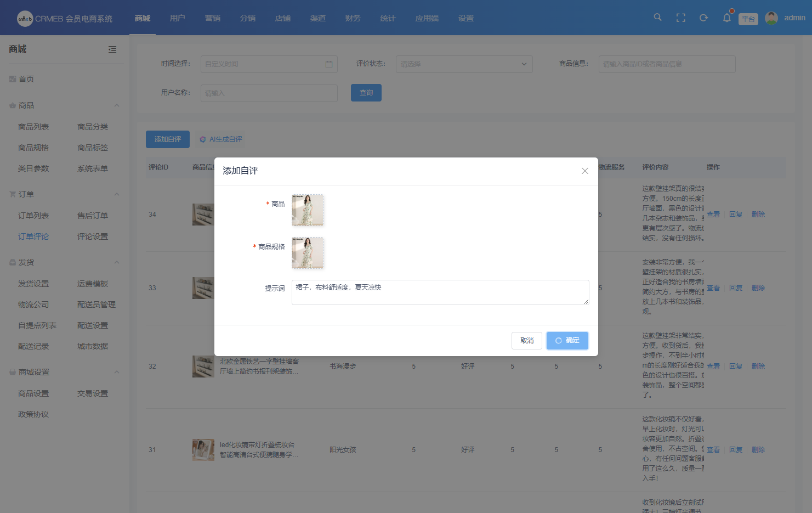This screenshot has height=513, width=812.
Task: Click 取消 button in dialog
Action: [526, 341]
